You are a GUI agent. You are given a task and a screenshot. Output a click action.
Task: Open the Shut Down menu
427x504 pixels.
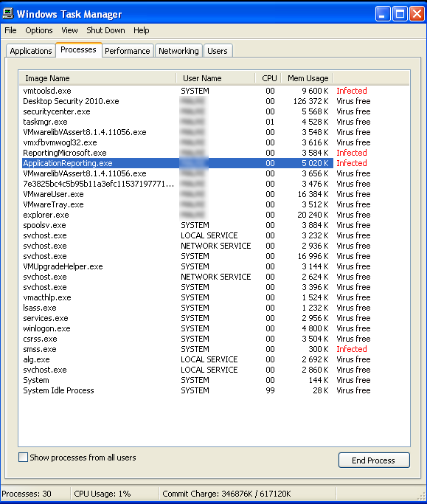click(105, 30)
